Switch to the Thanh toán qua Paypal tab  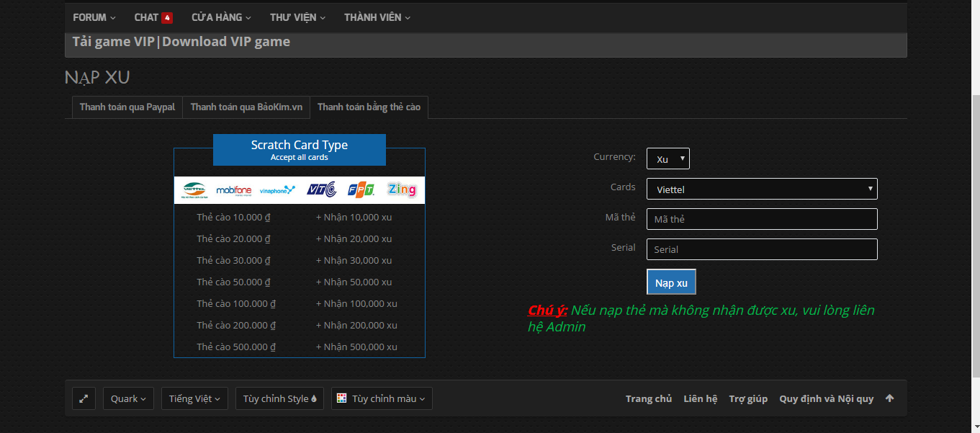tap(127, 107)
